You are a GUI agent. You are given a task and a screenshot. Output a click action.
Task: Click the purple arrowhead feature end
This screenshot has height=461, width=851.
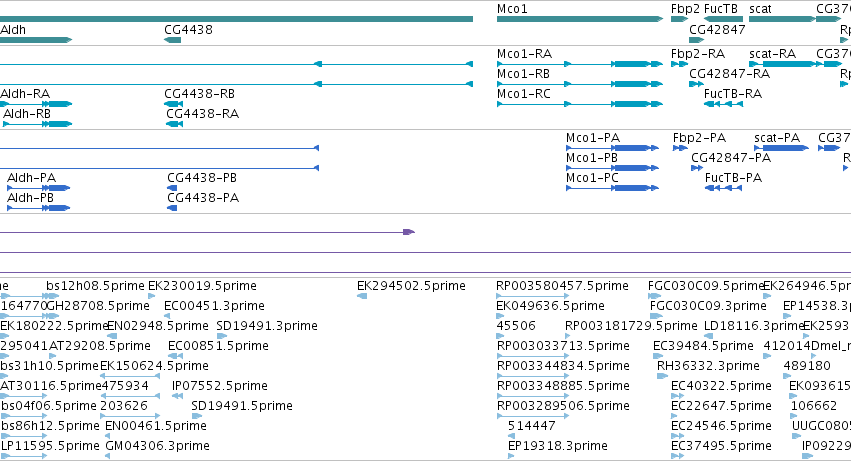click(409, 232)
